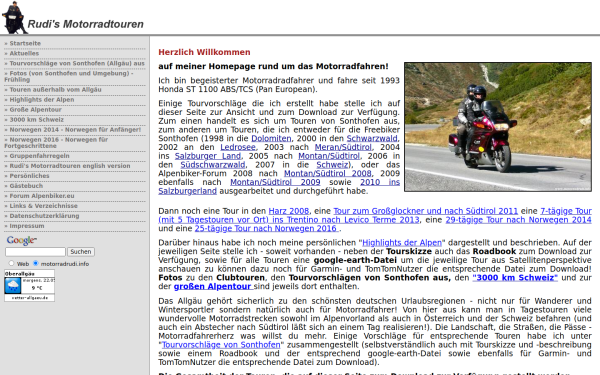Follow the Montan/Südtirol 2005 link

point(329,156)
